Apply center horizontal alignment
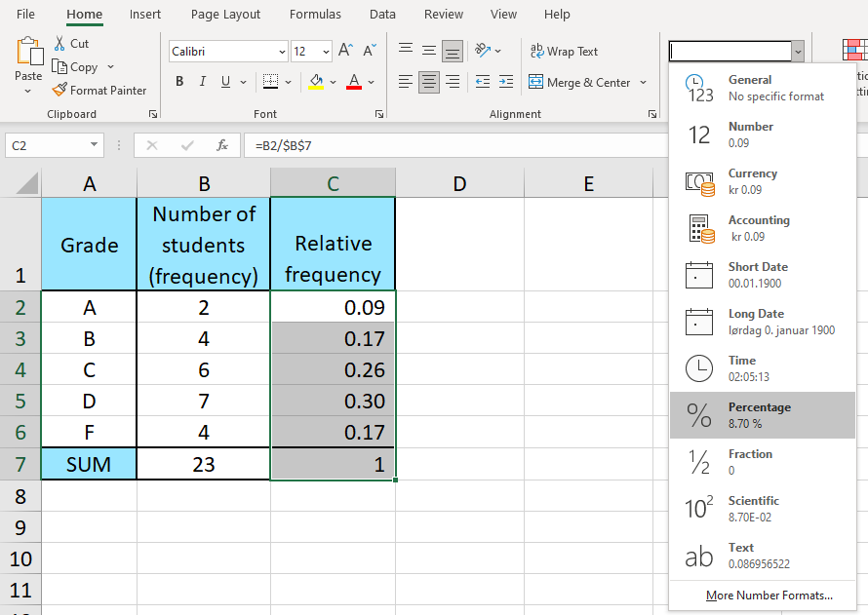Image resolution: width=868 pixels, height=615 pixels. click(x=429, y=83)
